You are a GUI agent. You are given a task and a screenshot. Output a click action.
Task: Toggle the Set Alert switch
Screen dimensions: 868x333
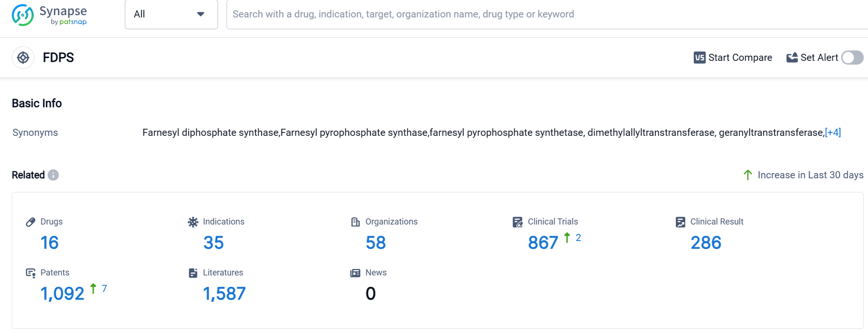click(852, 58)
